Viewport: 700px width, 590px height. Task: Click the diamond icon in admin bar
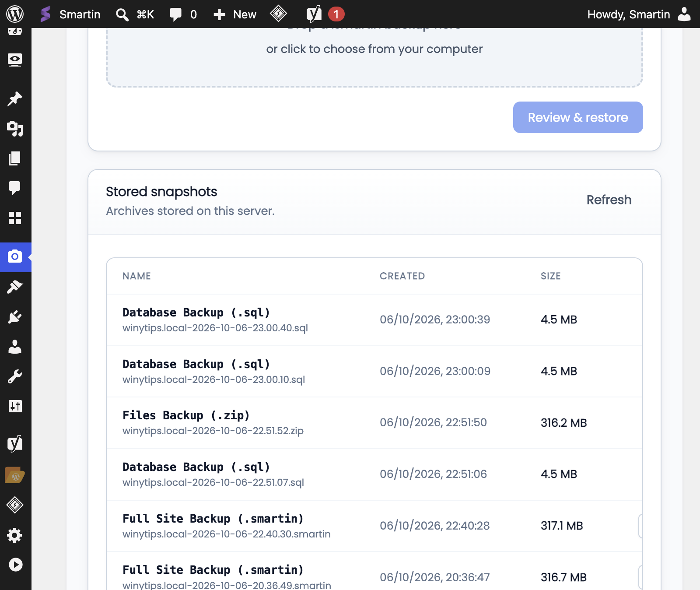[278, 14]
